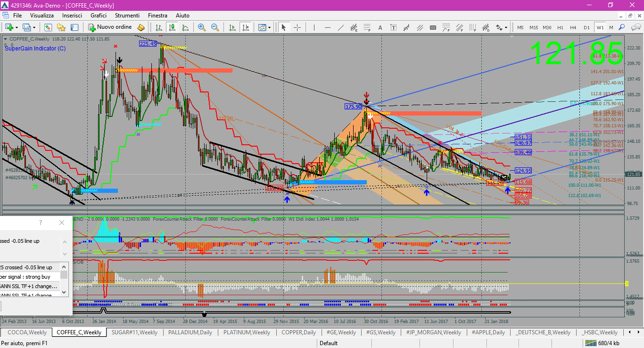Select the crosshair tool
The height and width of the screenshot is (348, 644).
(297, 27)
